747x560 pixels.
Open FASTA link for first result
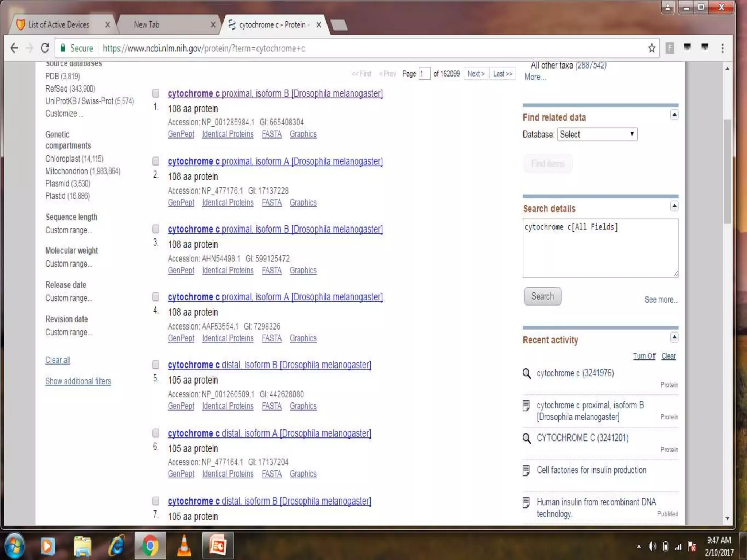(x=271, y=134)
